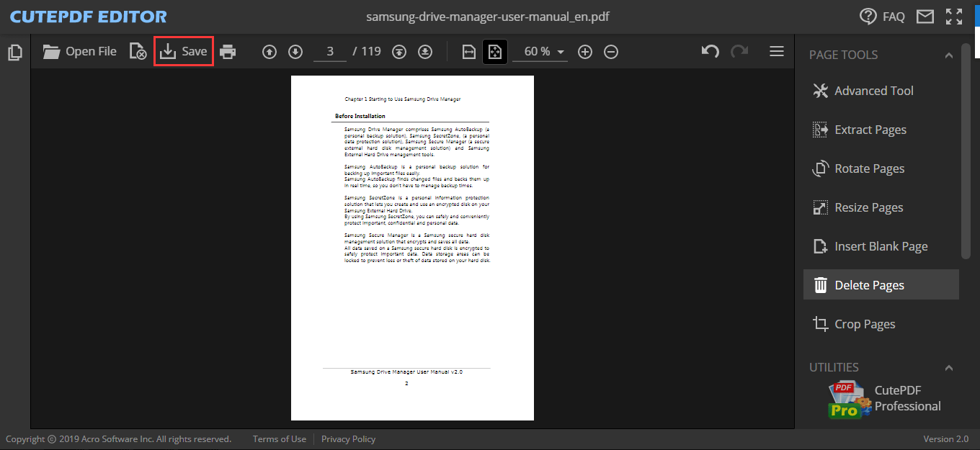Choose Insert Blank Page
This screenshot has height=450, width=980.
(x=881, y=246)
